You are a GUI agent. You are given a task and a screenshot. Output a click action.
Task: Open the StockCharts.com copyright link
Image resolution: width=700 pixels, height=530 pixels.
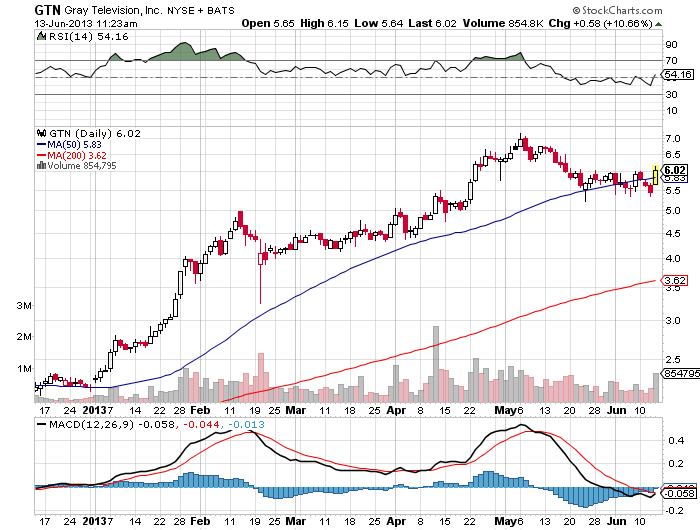(618, 10)
